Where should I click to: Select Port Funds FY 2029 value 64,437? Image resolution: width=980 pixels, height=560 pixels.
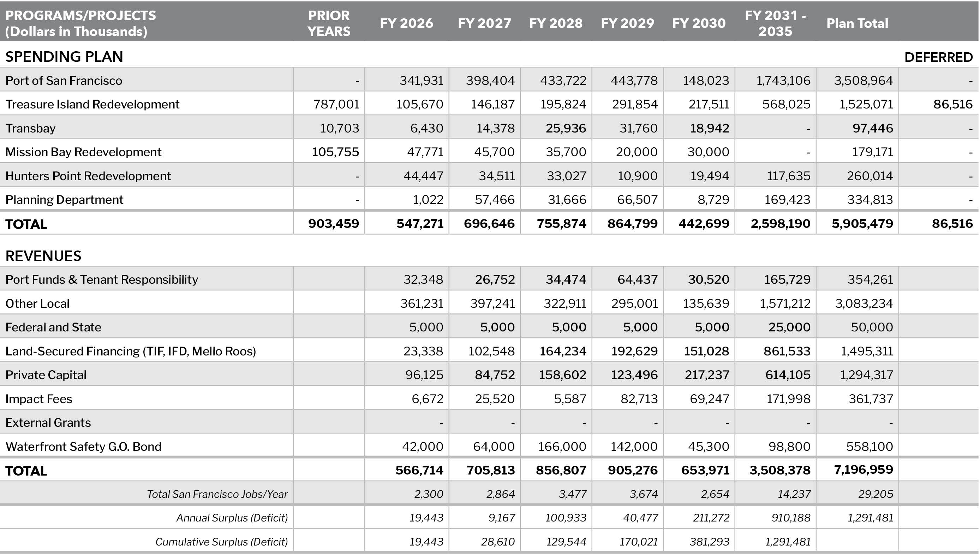638,279
